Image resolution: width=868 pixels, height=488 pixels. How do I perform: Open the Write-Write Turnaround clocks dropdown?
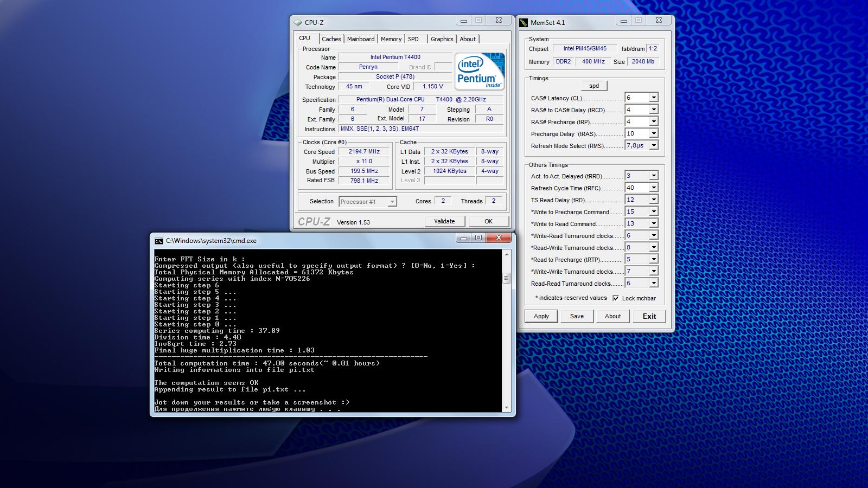654,272
